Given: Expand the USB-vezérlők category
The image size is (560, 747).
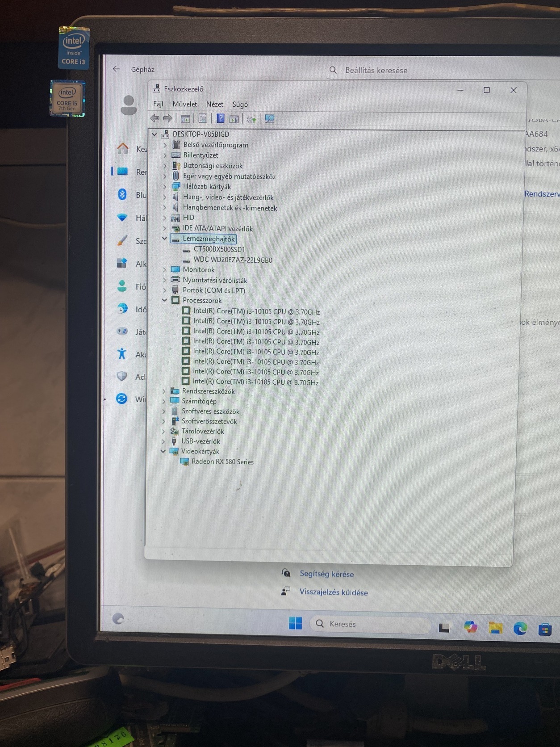Looking at the screenshot, I should (x=163, y=441).
